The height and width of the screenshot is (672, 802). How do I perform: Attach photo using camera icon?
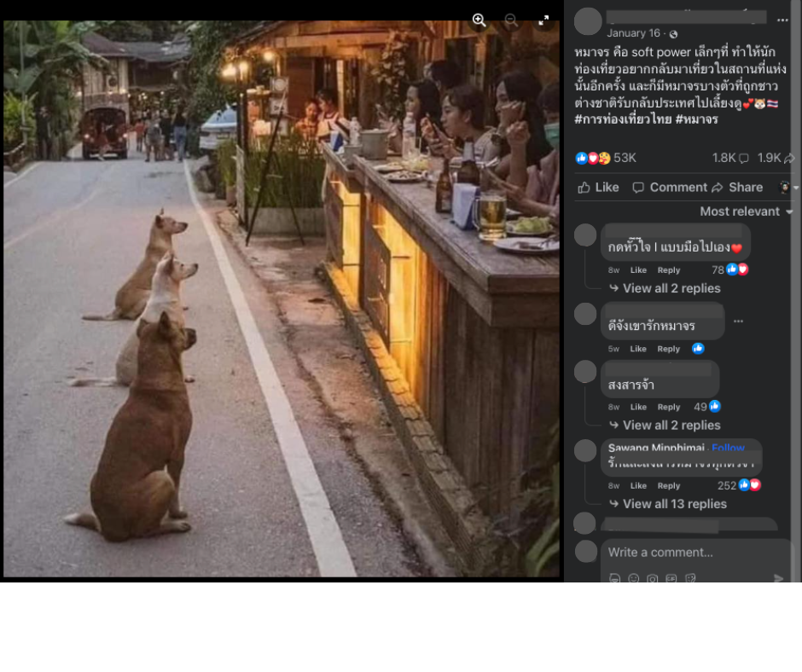point(653,578)
